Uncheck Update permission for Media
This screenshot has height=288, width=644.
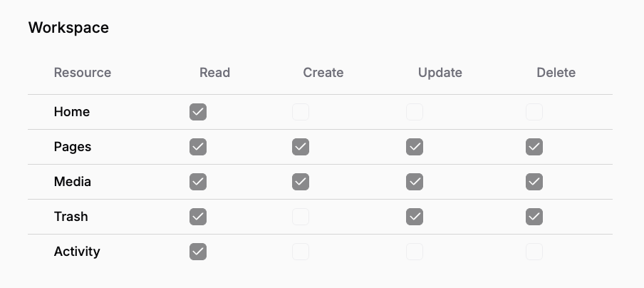(x=415, y=182)
